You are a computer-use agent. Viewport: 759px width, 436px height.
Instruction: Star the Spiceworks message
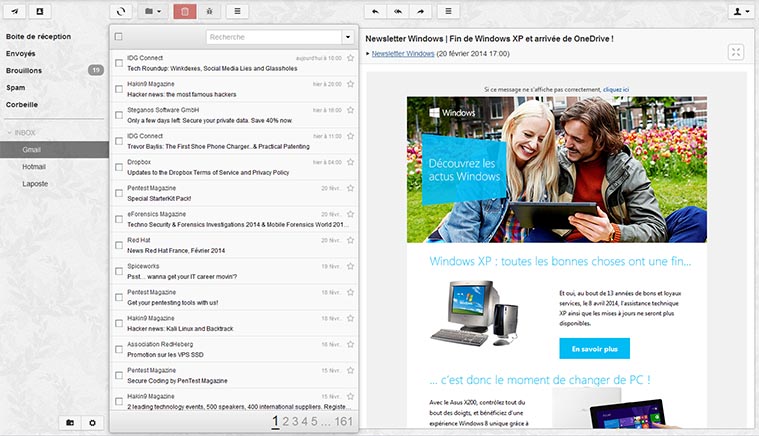[350, 267]
